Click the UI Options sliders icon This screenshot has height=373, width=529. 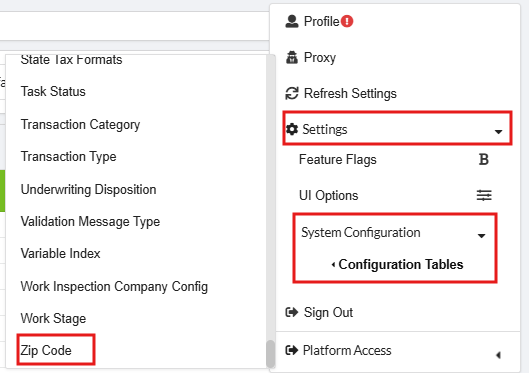tap(484, 195)
